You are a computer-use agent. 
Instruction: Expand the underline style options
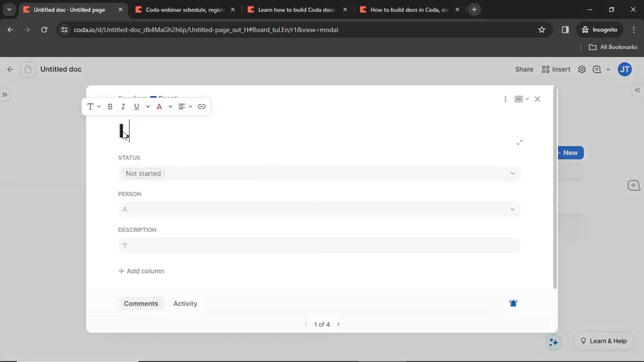point(147,107)
